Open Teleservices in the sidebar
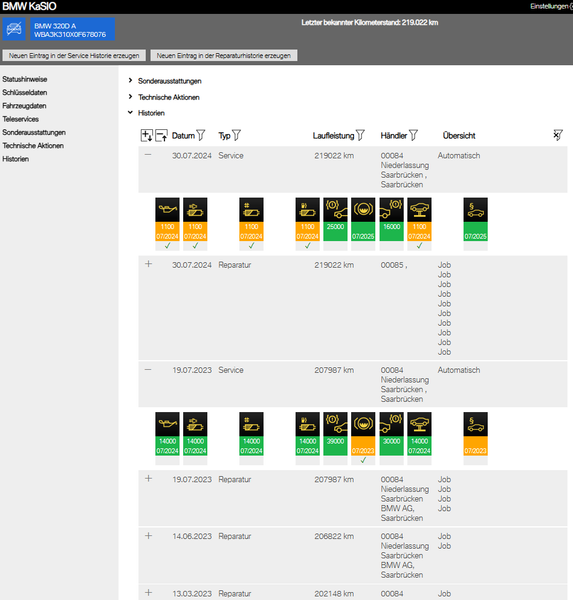 pyautogui.click(x=20, y=119)
